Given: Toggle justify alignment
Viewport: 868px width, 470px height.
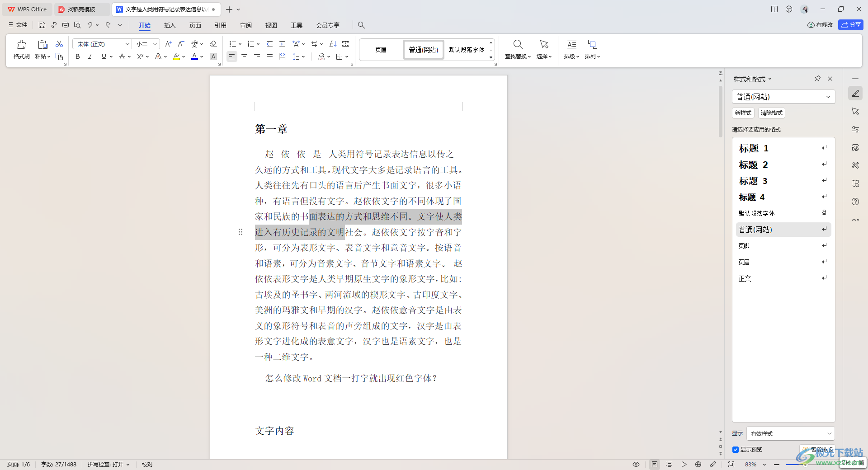Looking at the screenshot, I should pos(269,56).
